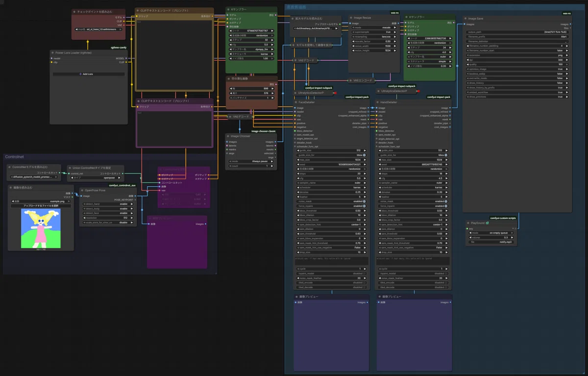The image size is (588, 376).
Task: Toggle noise_mask enabled switch in HandDetailer
Action: [x=447, y=201]
